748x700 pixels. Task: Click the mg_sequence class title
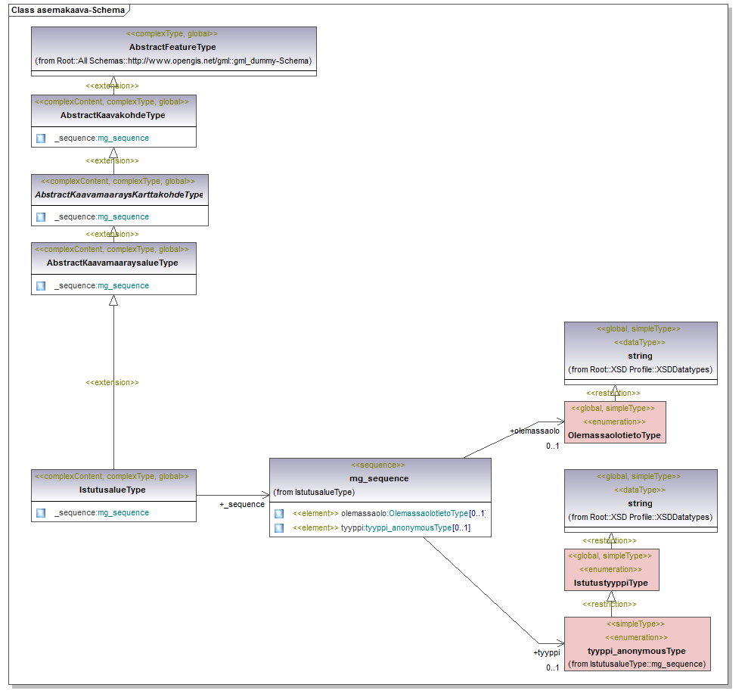pyautogui.click(x=379, y=478)
